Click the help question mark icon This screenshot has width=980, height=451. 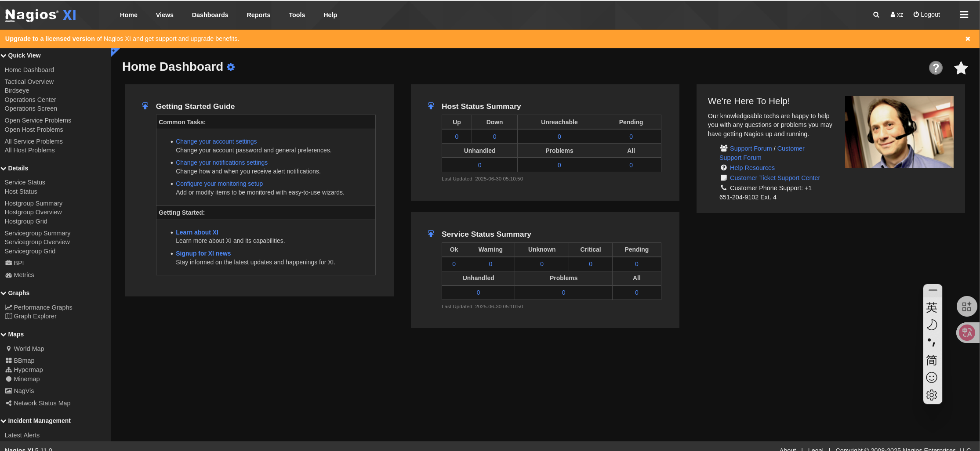[936, 68]
